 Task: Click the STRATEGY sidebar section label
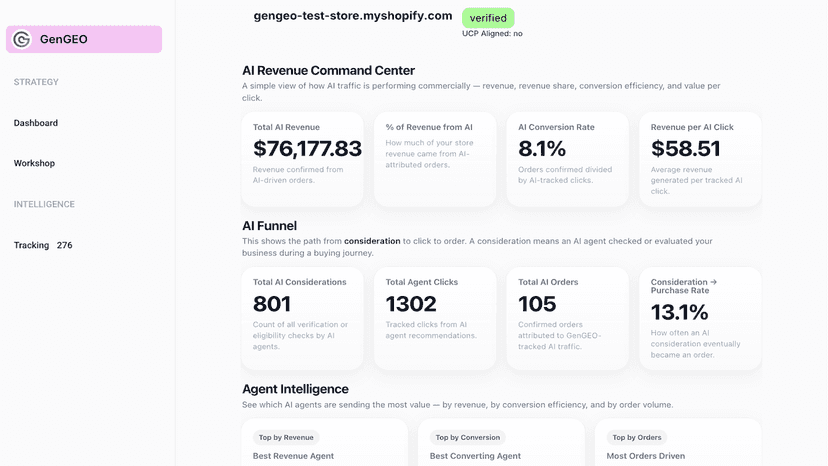(36, 82)
